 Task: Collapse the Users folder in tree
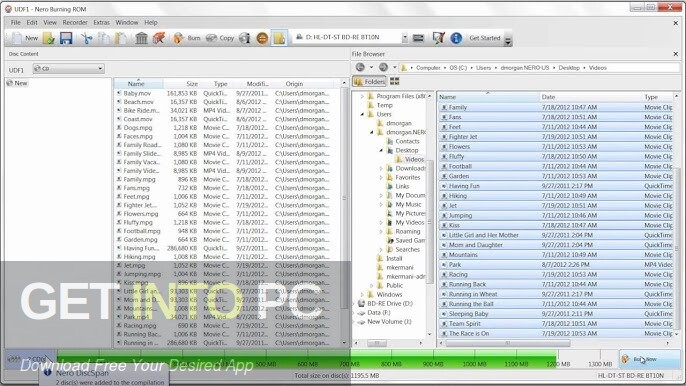(x=362, y=114)
